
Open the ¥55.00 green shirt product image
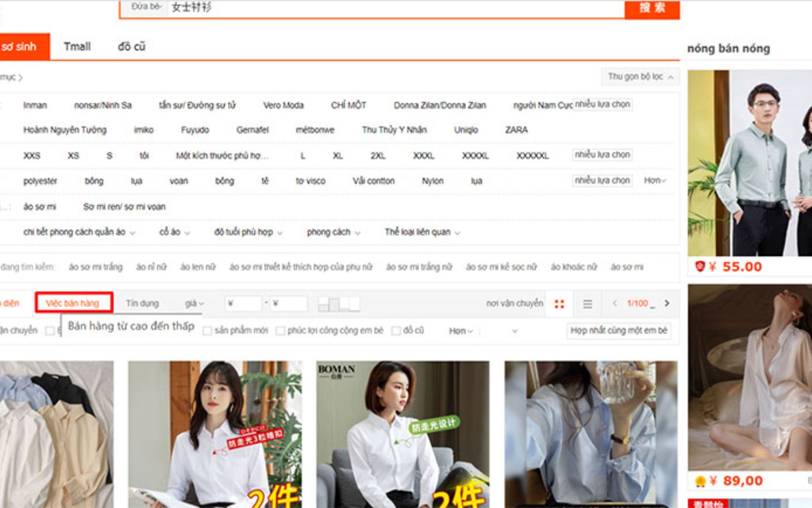(x=750, y=163)
